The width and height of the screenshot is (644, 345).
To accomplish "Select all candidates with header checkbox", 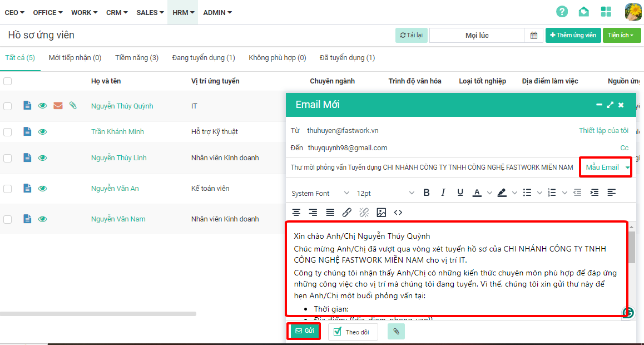I will pos(8,81).
